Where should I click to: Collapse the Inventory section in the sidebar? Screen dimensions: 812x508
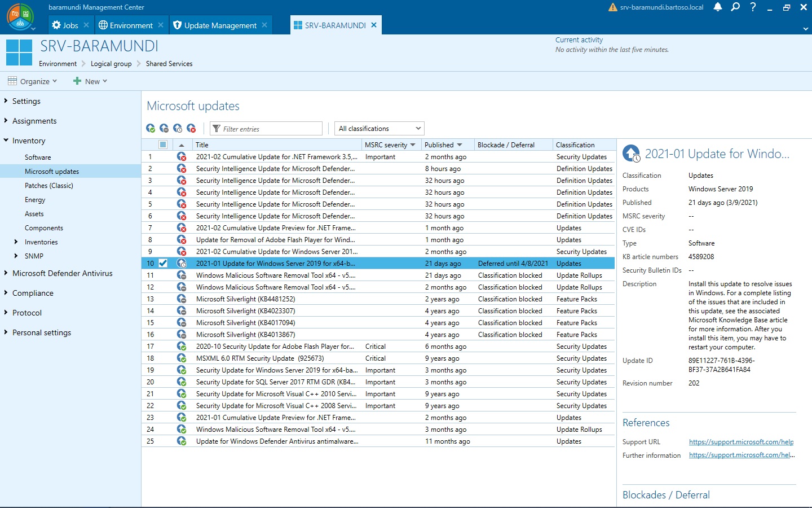point(5,140)
